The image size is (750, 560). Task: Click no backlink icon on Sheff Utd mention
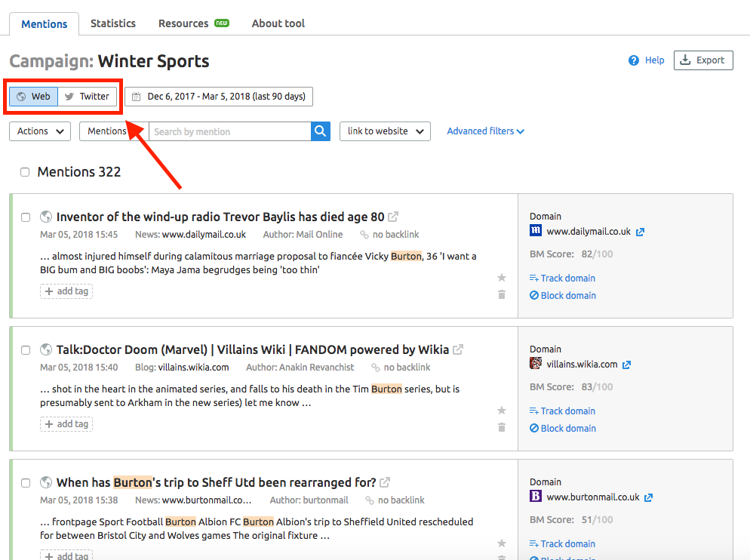click(x=370, y=500)
